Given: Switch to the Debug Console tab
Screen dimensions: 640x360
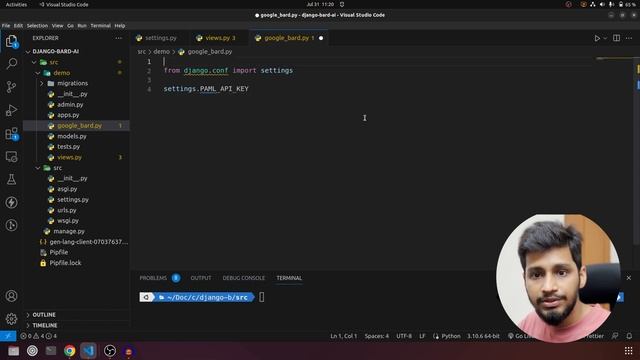Looking at the screenshot, I should click(x=244, y=278).
